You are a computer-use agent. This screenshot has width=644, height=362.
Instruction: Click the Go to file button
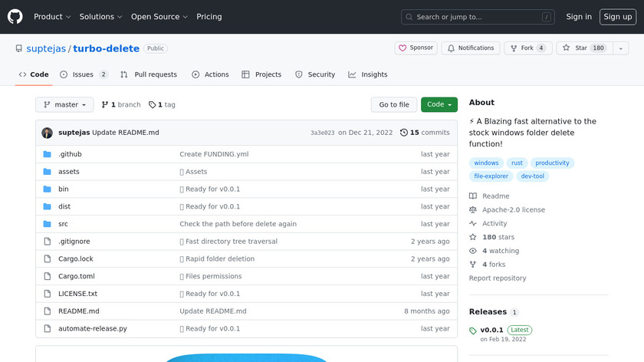tap(394, 105)
